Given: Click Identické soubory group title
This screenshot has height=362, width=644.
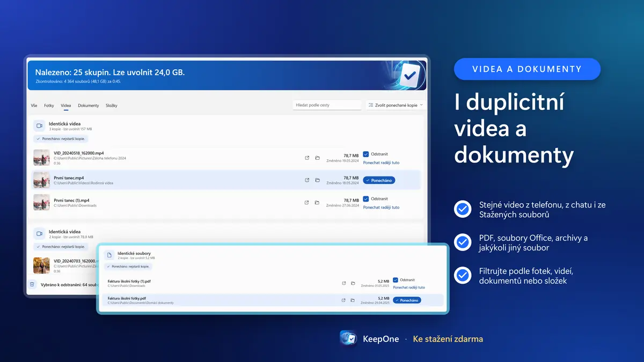Looking at the screenshot, I should pos(134,253).
